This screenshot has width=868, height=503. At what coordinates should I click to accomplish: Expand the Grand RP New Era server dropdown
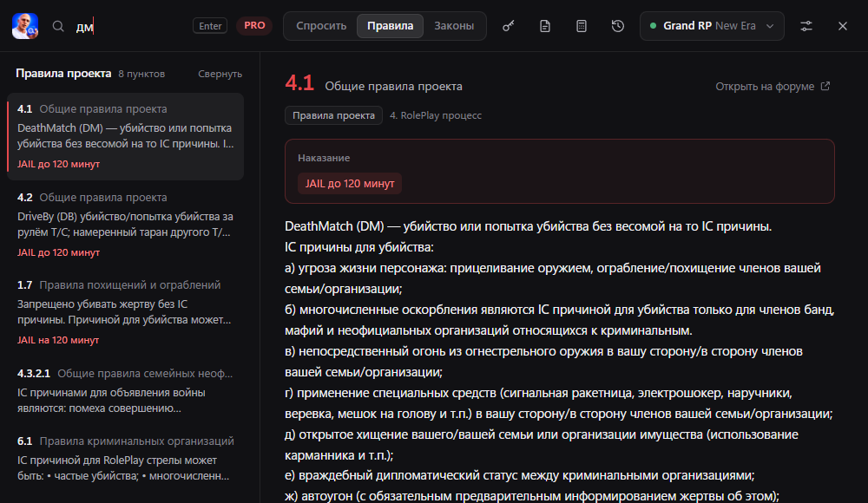pyautogui.click(x=712, y=26)
